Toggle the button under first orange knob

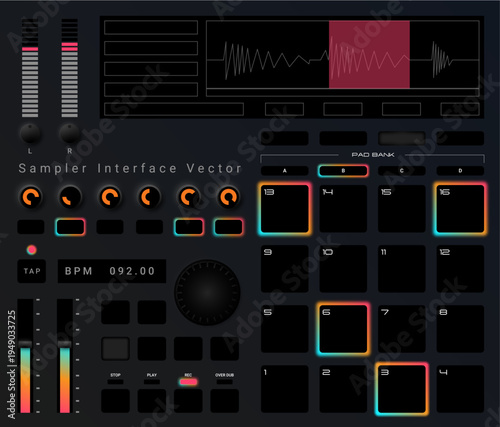point(31,227)
